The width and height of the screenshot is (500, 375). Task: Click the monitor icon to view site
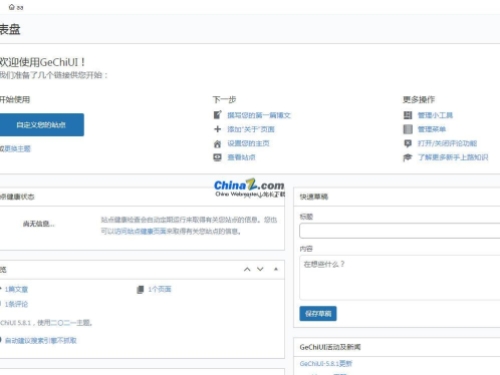coord(217,157)
